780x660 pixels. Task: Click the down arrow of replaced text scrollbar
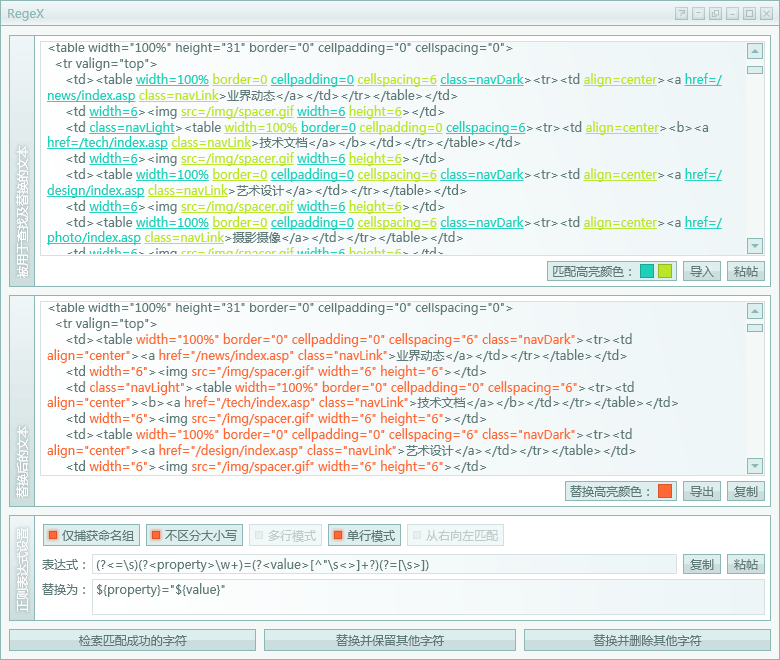click(x=755, y=466)
